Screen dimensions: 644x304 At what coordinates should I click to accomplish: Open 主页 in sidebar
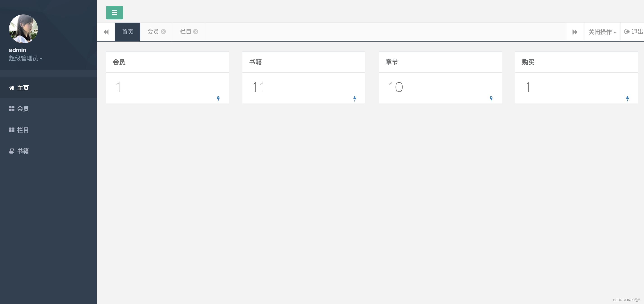pos(23,88)
